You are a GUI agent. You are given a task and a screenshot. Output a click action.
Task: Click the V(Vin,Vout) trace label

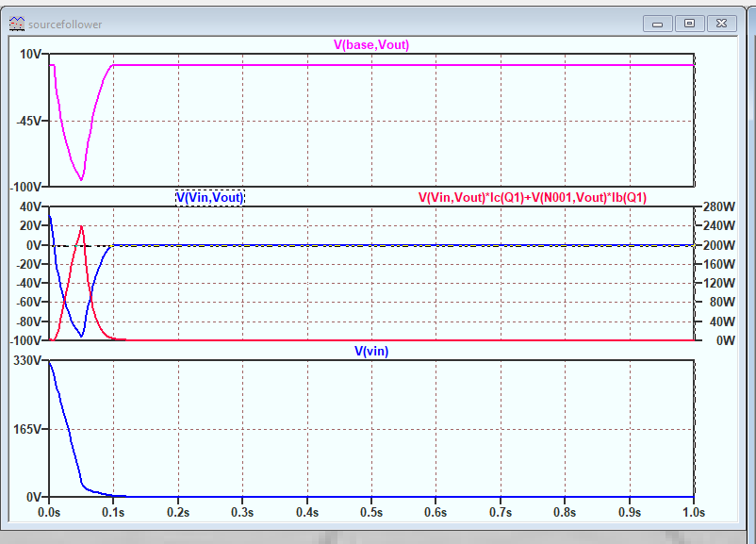click(x=209, y=198)
